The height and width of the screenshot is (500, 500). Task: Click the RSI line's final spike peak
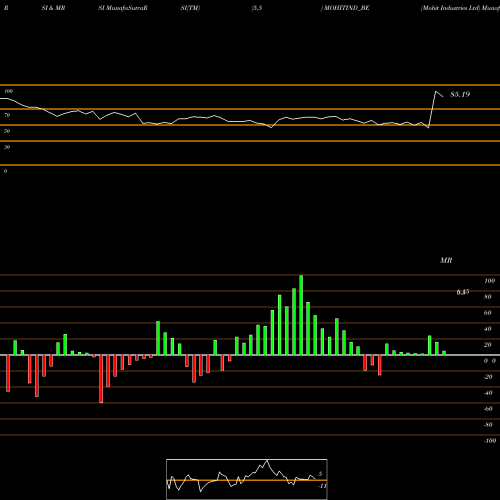point(436,91)
